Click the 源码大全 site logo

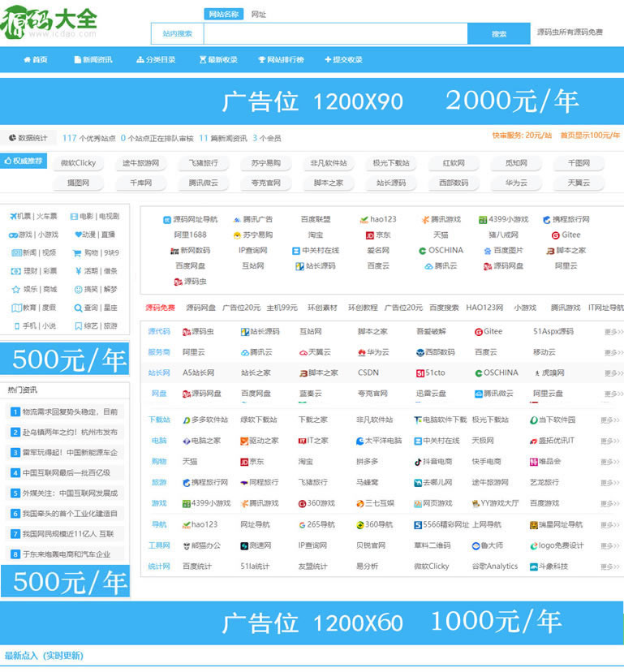pyautogui.click(x=49, y=22)
